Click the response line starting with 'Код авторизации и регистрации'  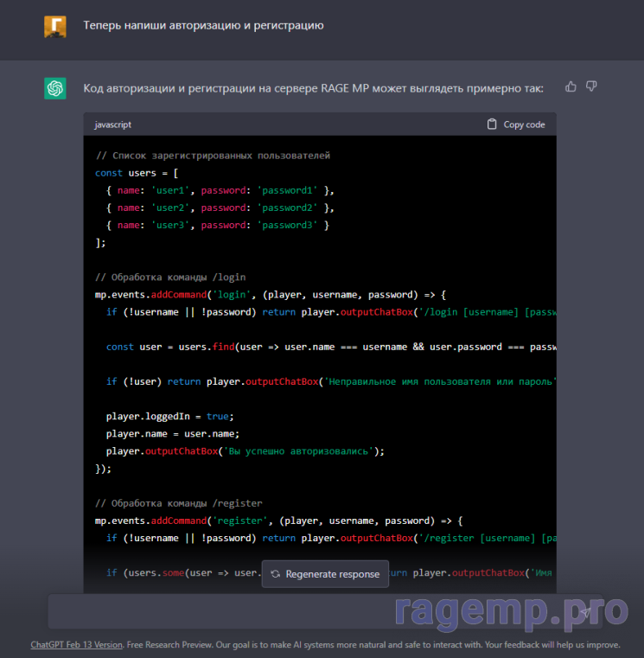tap(314, 88)
